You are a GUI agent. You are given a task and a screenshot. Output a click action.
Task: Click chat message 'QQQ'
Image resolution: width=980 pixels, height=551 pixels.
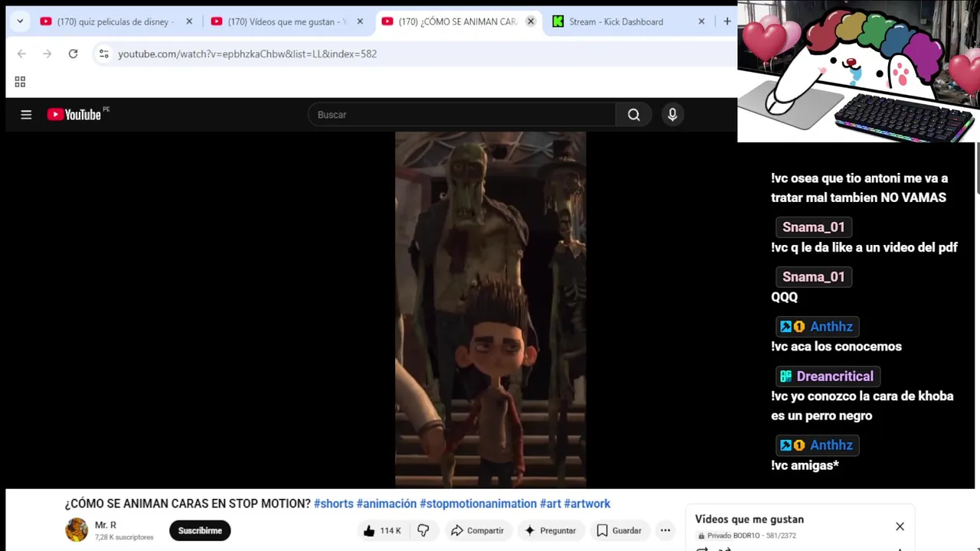[x=784, y=297]
